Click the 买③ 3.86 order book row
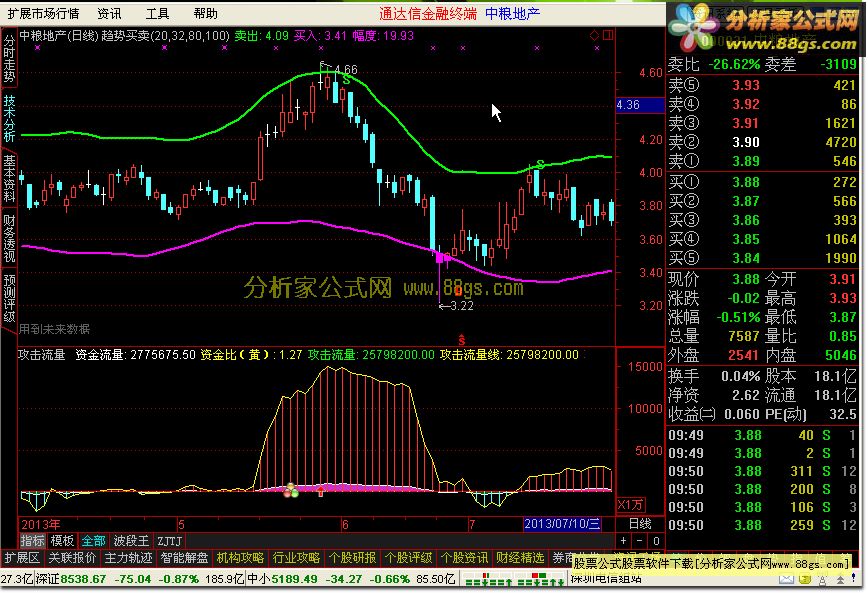This screenshot has width=868, height=593. pos(762,220)
